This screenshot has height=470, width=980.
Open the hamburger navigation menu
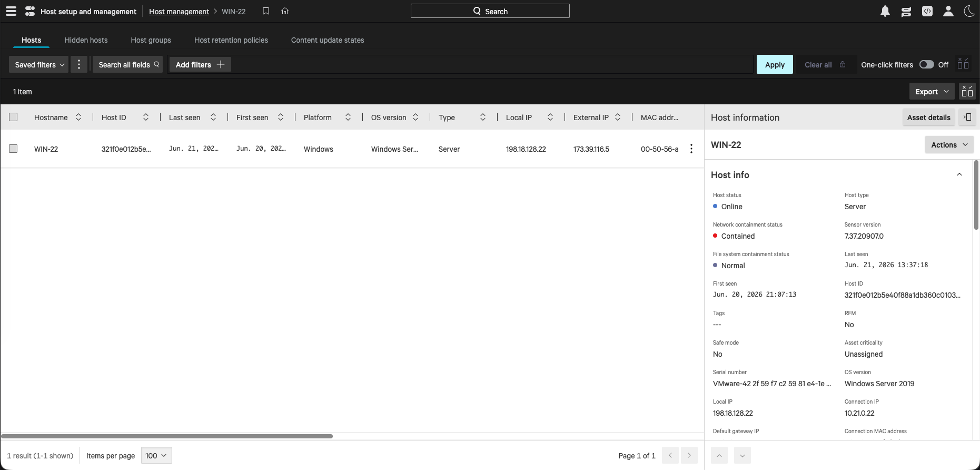click(11, 11)
